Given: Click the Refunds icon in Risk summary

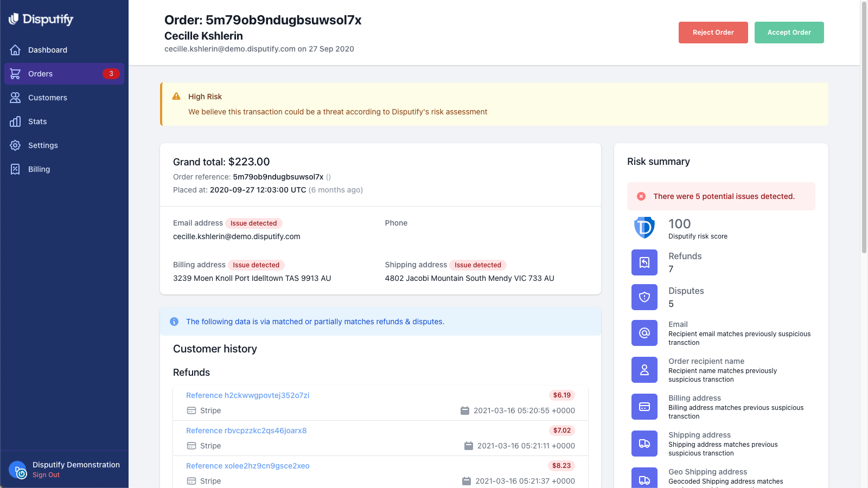Looking at the screenshot, I should tap(644, 262).
